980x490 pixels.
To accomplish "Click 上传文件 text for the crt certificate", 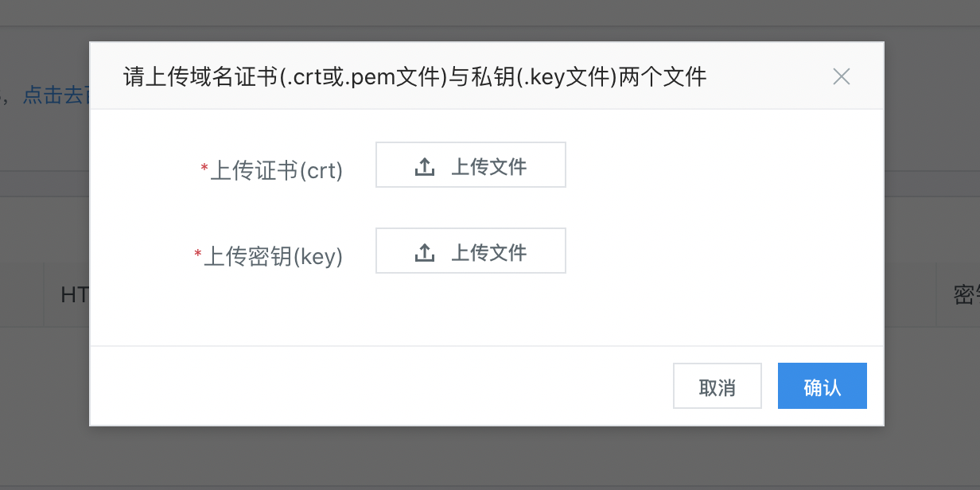I will 488,166.
